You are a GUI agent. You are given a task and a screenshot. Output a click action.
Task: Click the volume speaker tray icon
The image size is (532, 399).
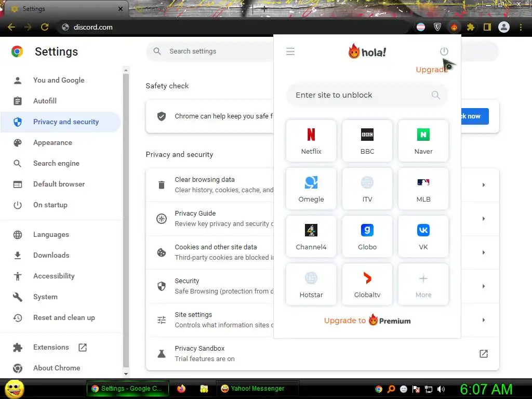[441, 389]
